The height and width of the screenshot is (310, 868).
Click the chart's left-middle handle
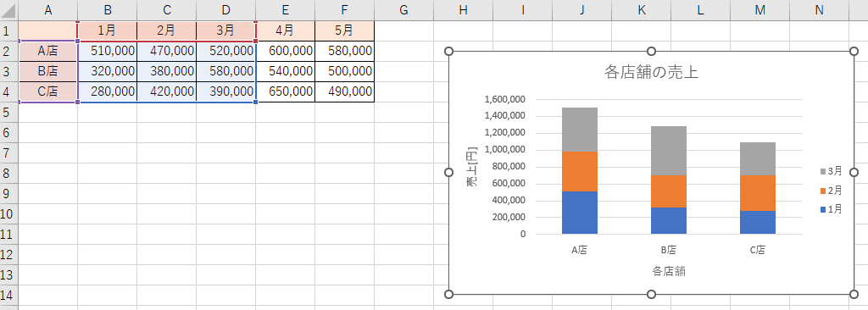tap(449, 173)
